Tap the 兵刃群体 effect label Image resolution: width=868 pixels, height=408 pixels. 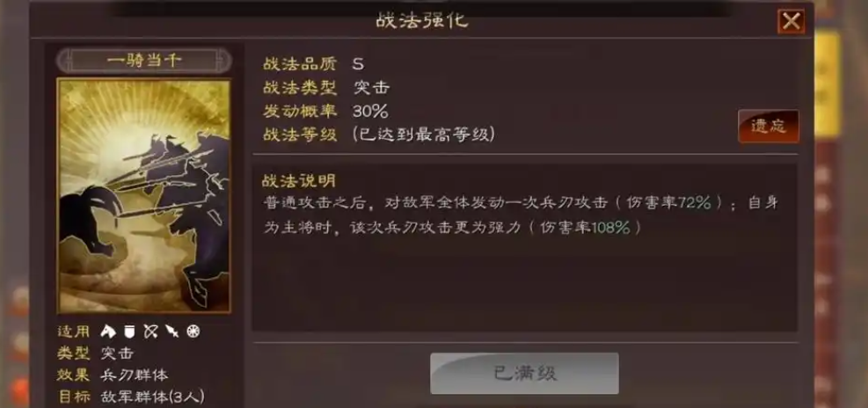coord(135,375)
